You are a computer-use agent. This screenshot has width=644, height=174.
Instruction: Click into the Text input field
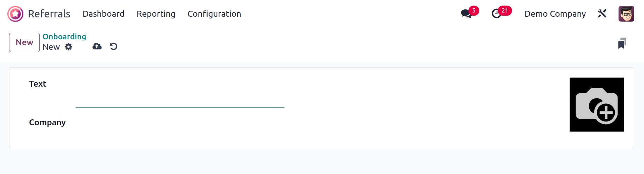click(180, 94)
